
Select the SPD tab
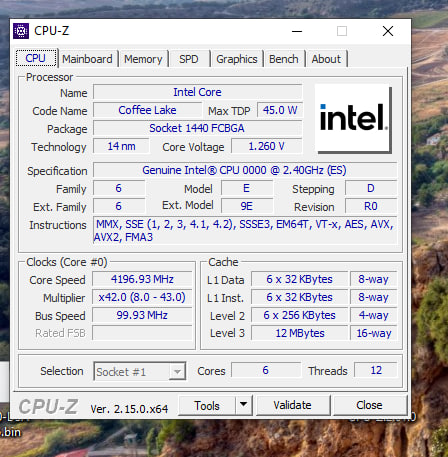[189, 59]
